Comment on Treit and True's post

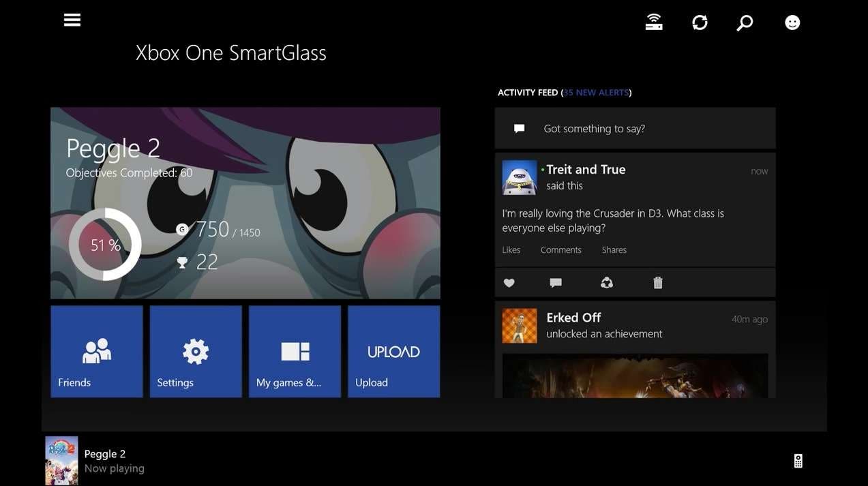point(556,283)
